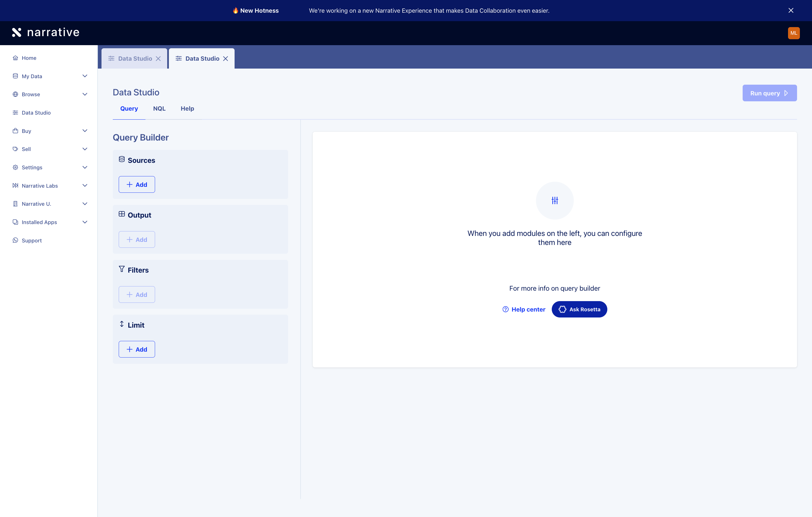The height and width of the screenshot is (517, 812).
Task: Switch to the NQL tab
Action: (159, 108)
